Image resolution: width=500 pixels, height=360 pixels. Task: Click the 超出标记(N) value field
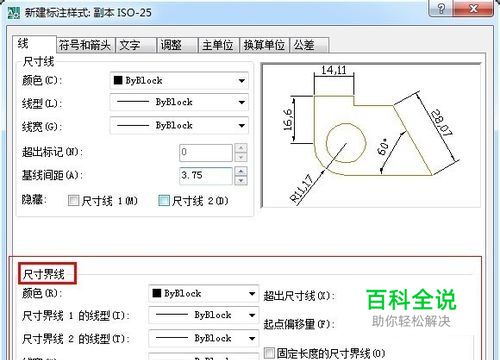[206, 152]
